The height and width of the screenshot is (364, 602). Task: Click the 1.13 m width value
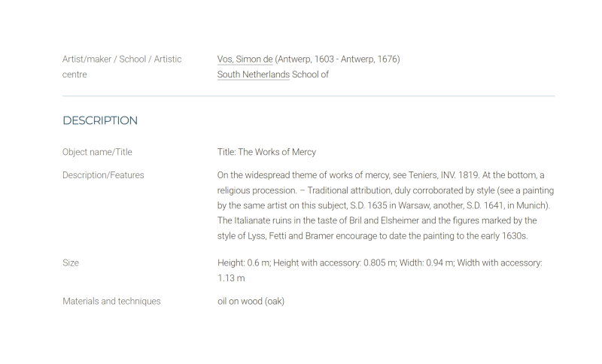coord(231,278)
